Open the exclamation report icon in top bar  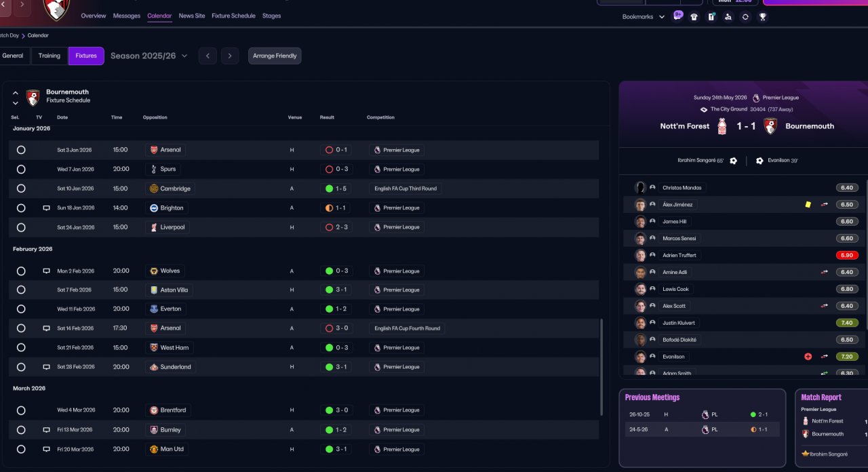tap(711, 17)
